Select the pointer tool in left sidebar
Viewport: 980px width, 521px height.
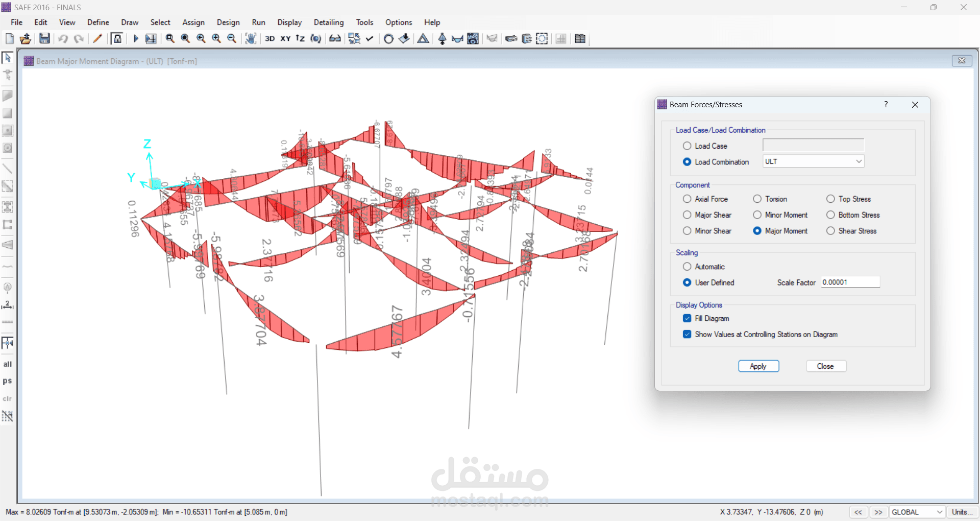click(8, 58)
